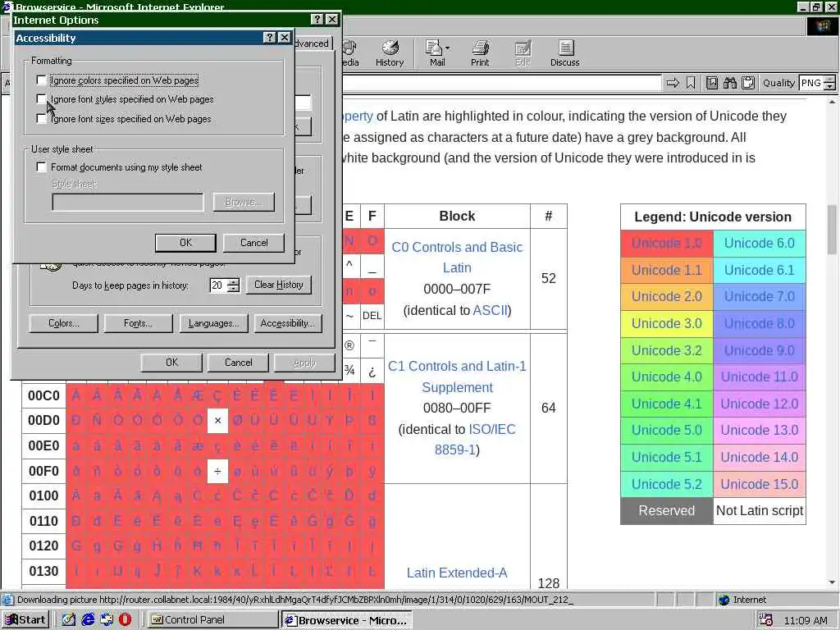Click the binoculars find icon

(729, 83)
